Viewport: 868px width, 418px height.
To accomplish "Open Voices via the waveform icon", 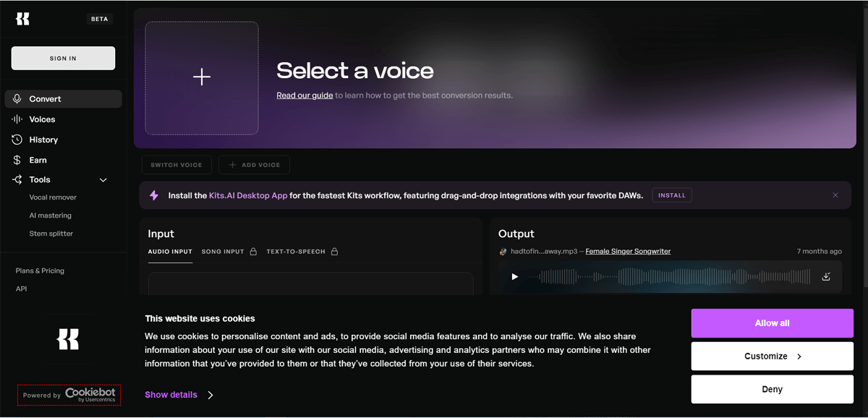I will [x=17, y=119].
